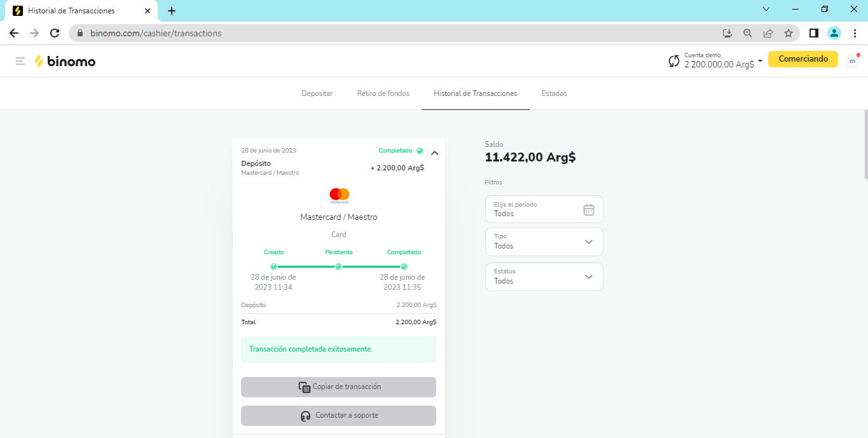868x438 pixels.
Task: Select Historial de Transacciones tab
Action: point(476,93)
